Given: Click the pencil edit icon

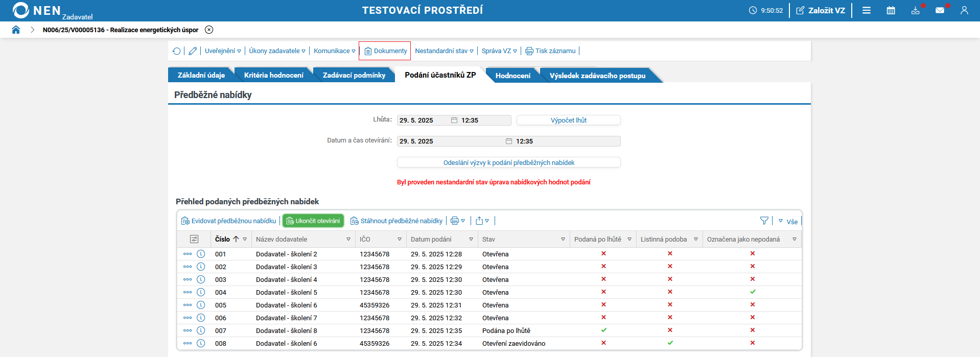Looking at the screenshot, I should pyautogui.click(x=193, y=51).
